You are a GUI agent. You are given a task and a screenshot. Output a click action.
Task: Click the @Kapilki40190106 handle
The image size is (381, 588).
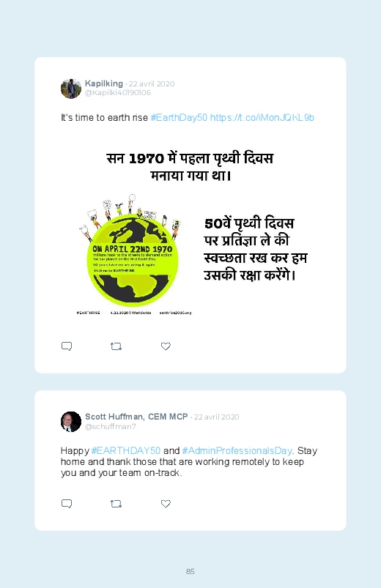118,92
